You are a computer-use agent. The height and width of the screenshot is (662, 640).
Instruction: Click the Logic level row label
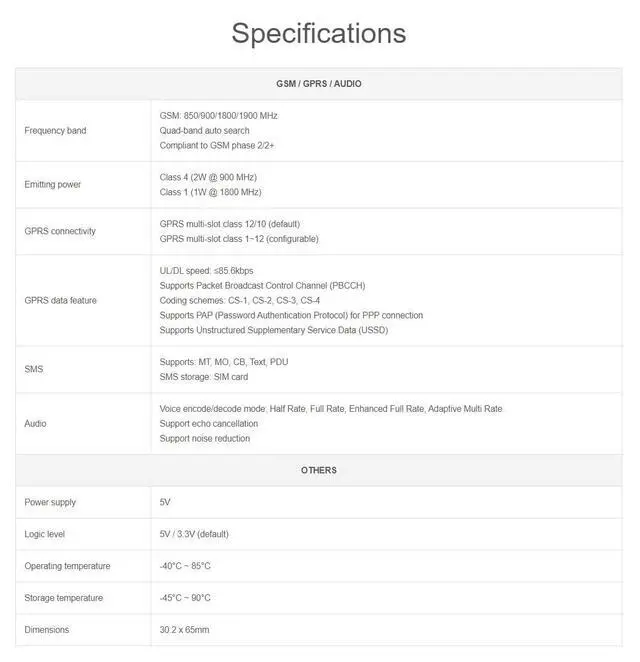click(46, 534)
